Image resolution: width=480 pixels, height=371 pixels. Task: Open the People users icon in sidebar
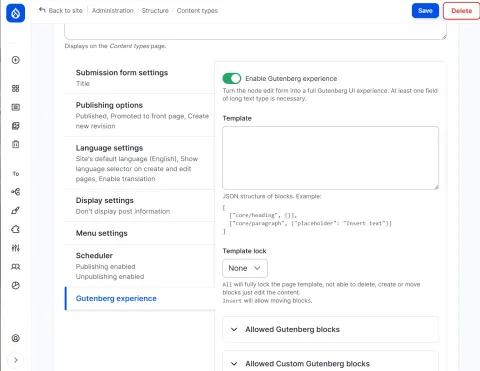[x=16, y=267]
